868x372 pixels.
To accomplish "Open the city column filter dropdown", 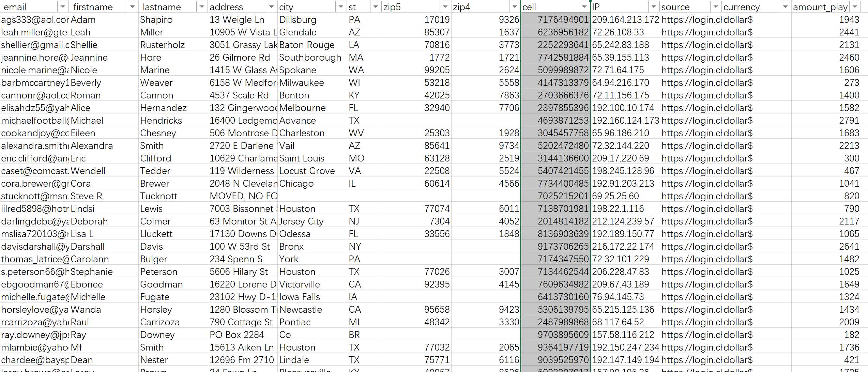I will point(341,7).
